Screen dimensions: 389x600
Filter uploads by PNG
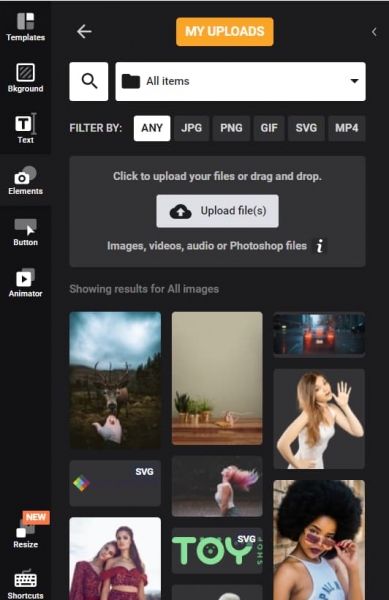(231, 128)
